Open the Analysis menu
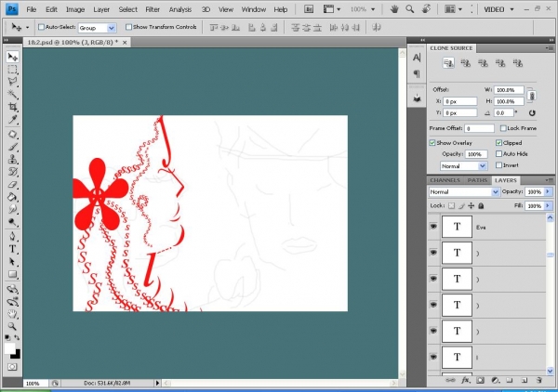 pos(180,9)
